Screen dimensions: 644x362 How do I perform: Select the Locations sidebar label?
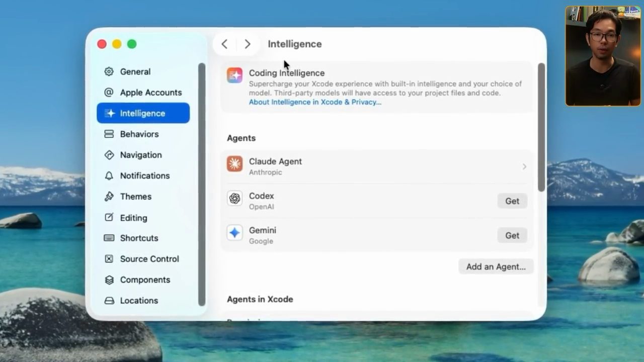[139, 301]
